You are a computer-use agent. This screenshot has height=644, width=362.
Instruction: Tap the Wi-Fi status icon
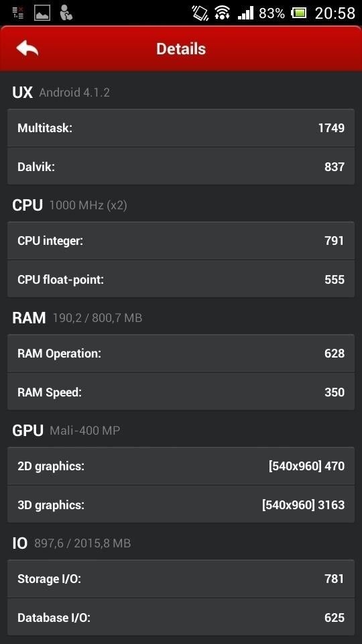tap(222, 13)
